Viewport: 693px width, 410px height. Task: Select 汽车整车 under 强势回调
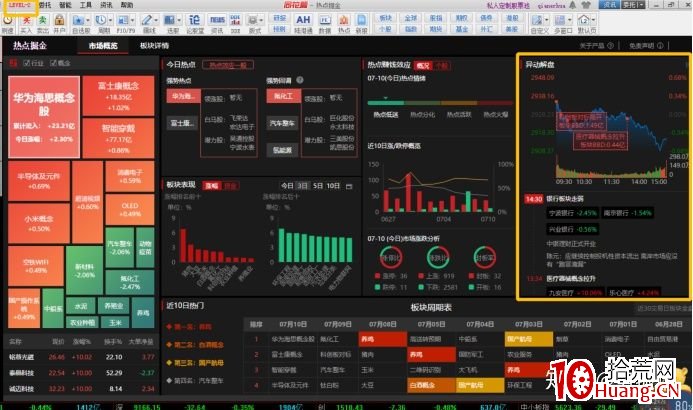(282, 123)
